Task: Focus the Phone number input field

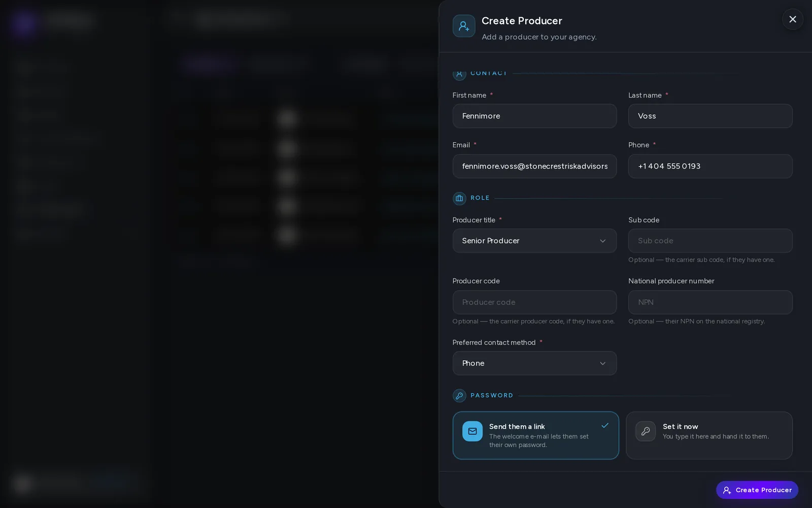Action: pyautogui.click(x=710, y=166)
